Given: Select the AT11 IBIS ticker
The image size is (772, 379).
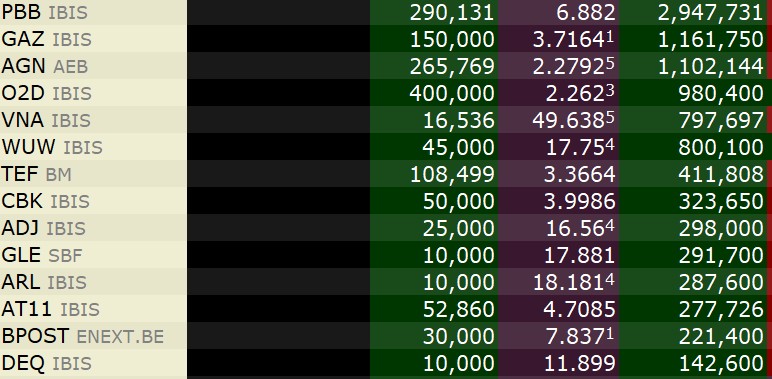Looking at the screenshot, I should pyautogui.click(x=51, y=310).
